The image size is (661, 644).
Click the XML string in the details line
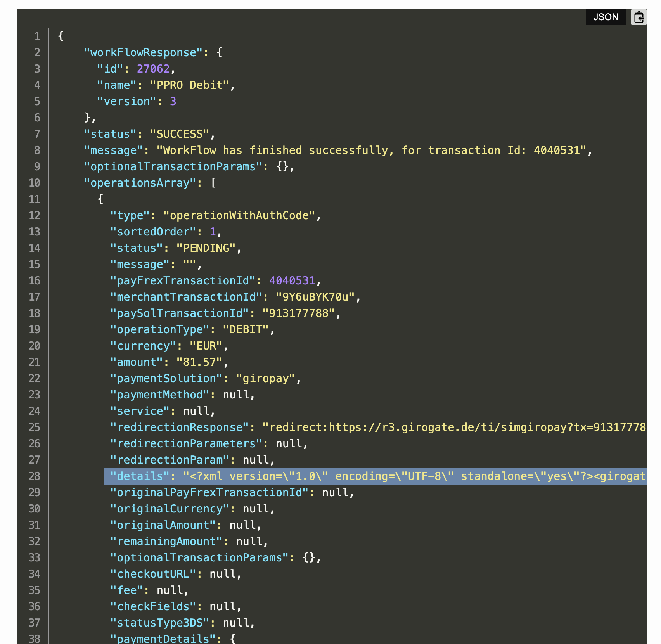[x=414, y=476]
